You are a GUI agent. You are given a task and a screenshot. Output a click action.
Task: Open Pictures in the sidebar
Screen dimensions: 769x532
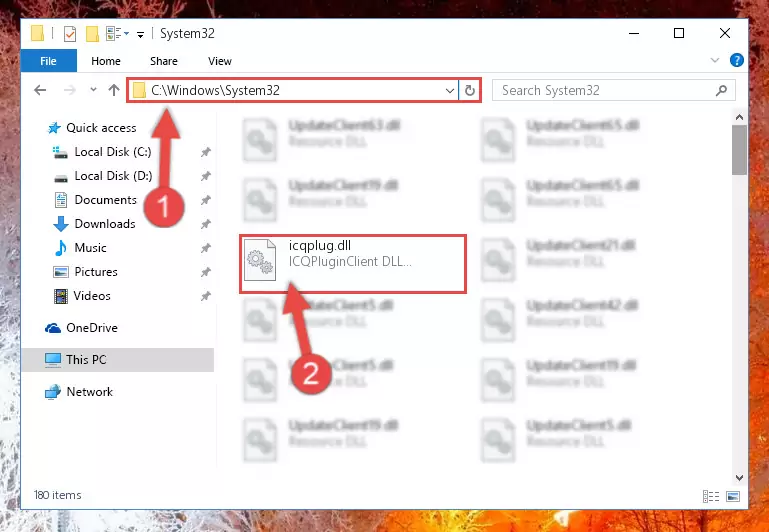tap(85, 272)
